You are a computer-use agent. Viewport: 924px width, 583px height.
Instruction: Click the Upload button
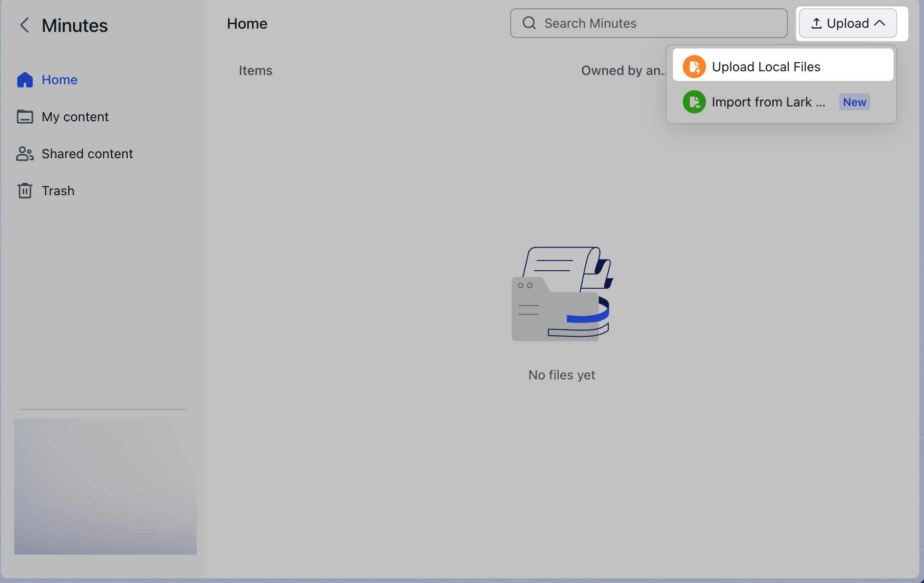[x=848, y=23]
